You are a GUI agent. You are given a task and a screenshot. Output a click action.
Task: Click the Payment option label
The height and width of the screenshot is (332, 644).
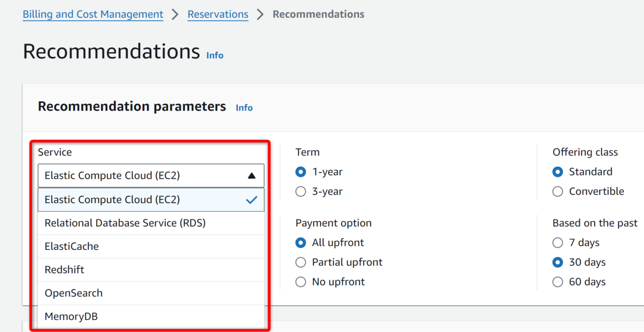333,223
